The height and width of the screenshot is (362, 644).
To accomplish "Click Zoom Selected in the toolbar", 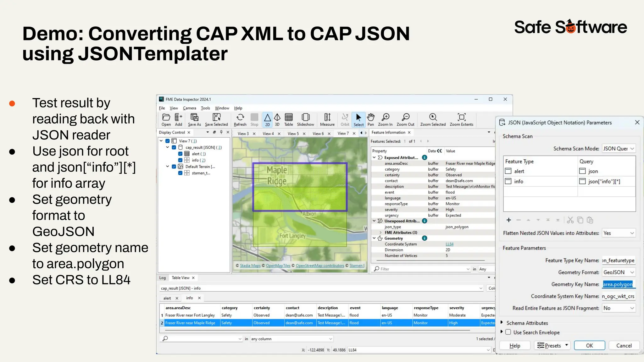I will pos(433,120).
